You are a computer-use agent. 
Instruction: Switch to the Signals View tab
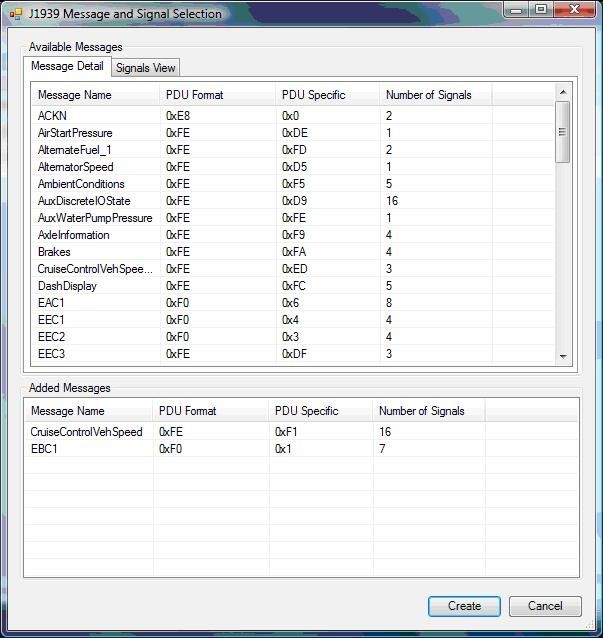(145, 68)
